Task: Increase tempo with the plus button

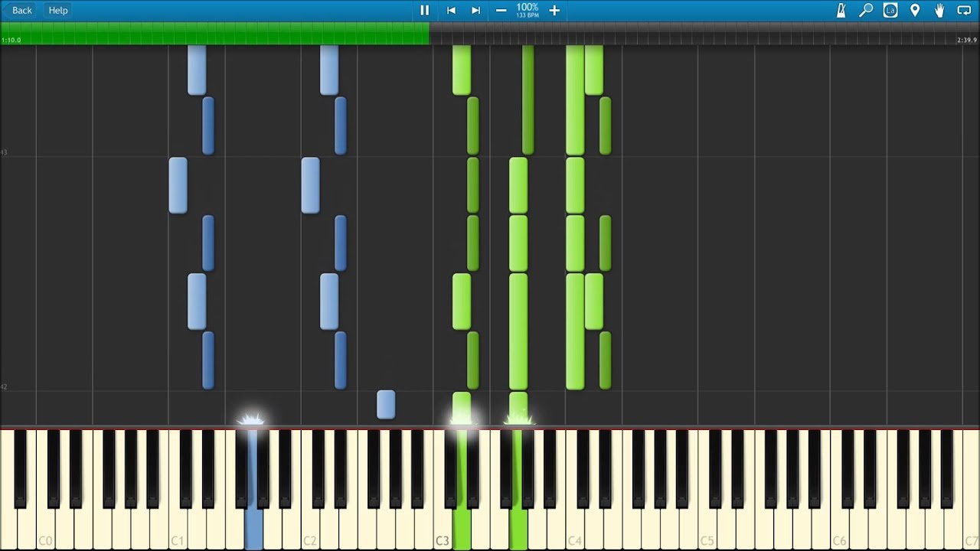Action: point(554,10)
